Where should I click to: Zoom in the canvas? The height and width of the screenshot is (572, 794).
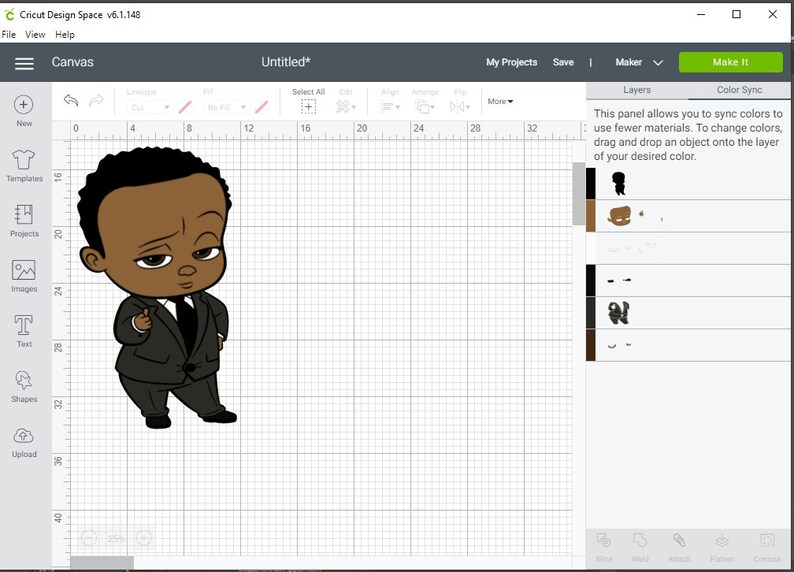pos(144,538)
